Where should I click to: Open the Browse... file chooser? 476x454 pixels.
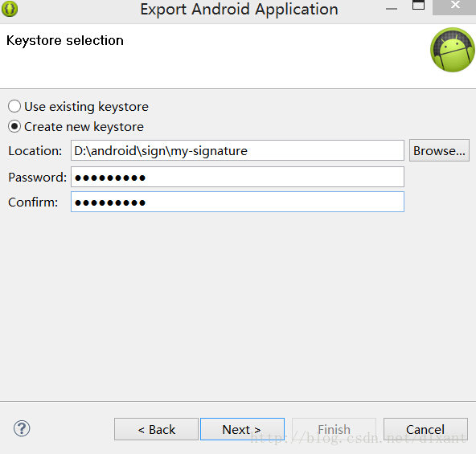point(439,150)
